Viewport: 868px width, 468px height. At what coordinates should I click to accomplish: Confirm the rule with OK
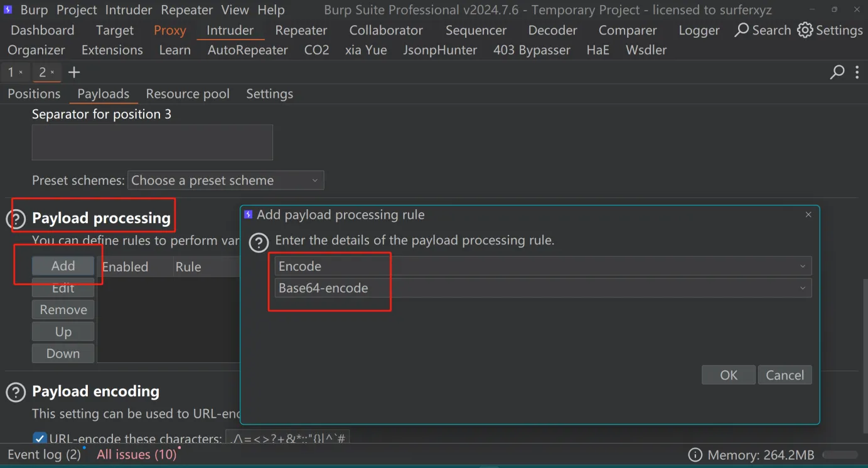[x=729, y=375]
